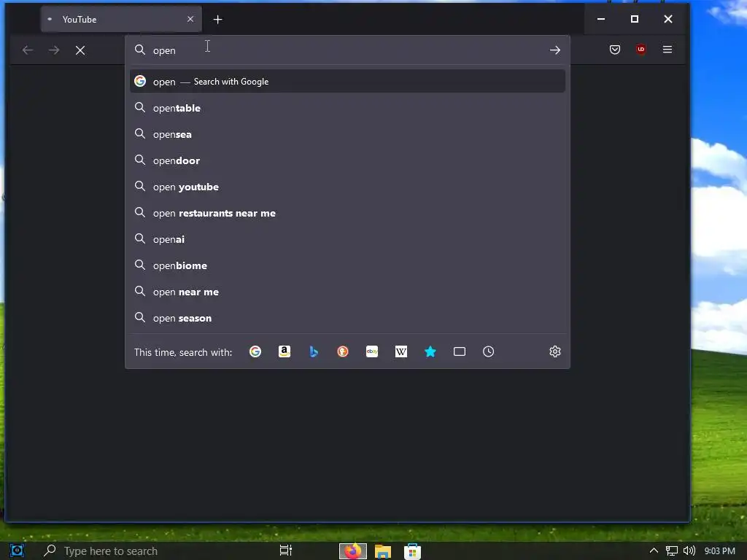The width and height of the screenshot is (747, 560).
Task: Search history using the clock icon
Action: (x=488, y=352)
